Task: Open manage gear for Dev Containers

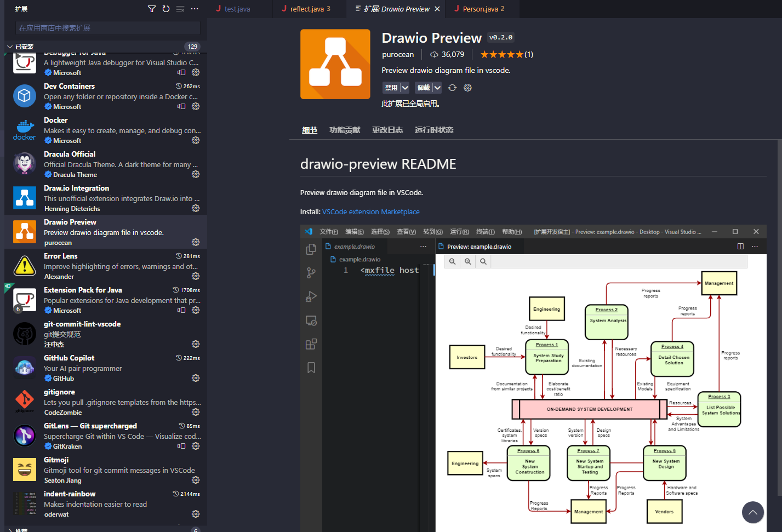Action: click(196, 106)
